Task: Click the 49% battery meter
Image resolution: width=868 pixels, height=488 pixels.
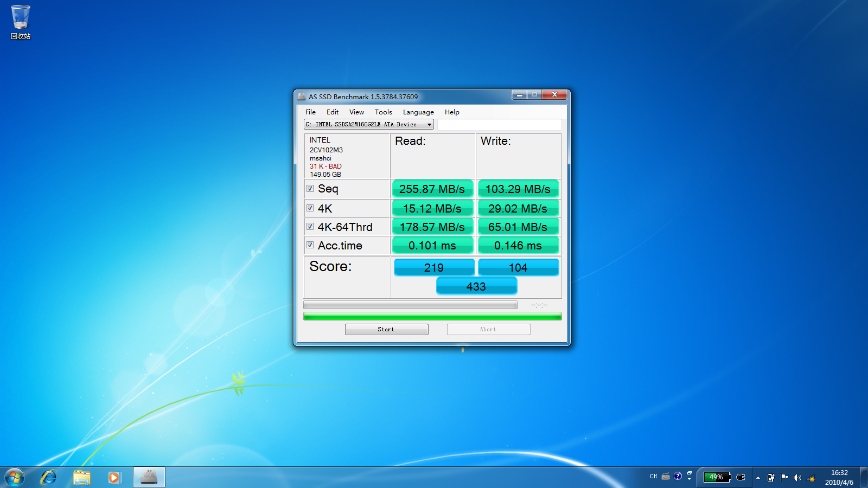Action: pos(717,477)
